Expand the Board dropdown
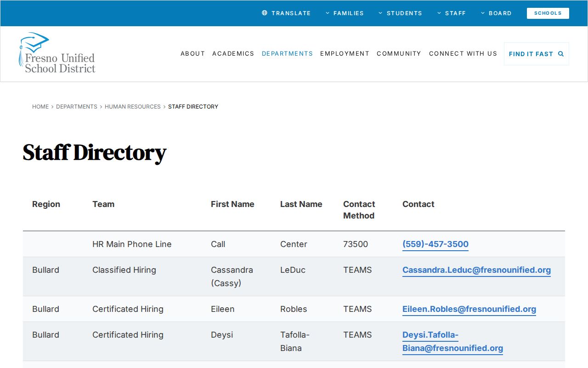This screenshot has width=588, height=368. 496,13
